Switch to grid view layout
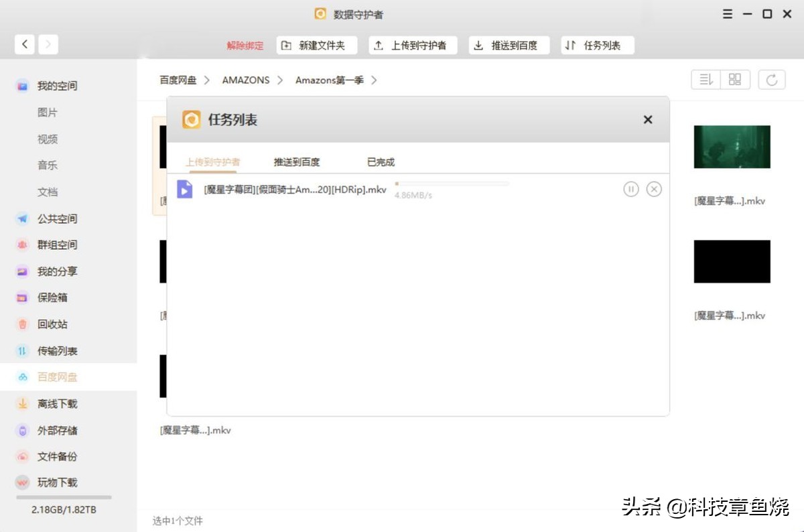Viewport: 804px width, 532px height. tap(735, 79)
